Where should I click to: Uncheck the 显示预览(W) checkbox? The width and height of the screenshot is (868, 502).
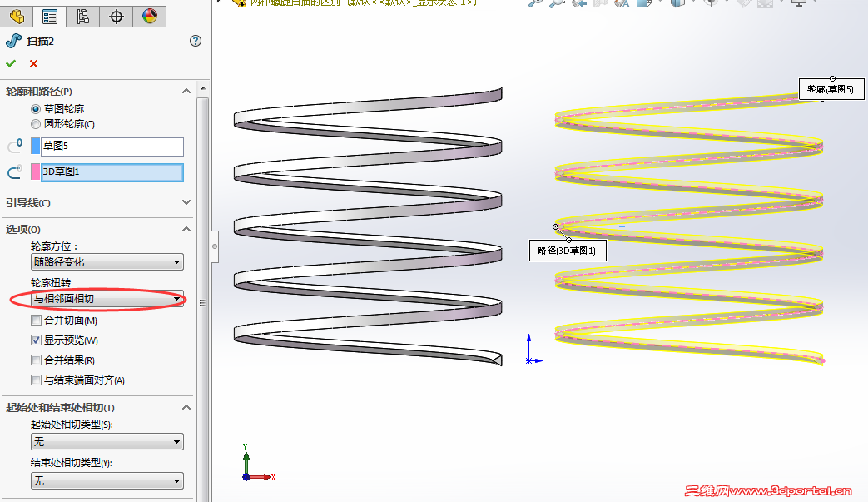coord(36,340)
